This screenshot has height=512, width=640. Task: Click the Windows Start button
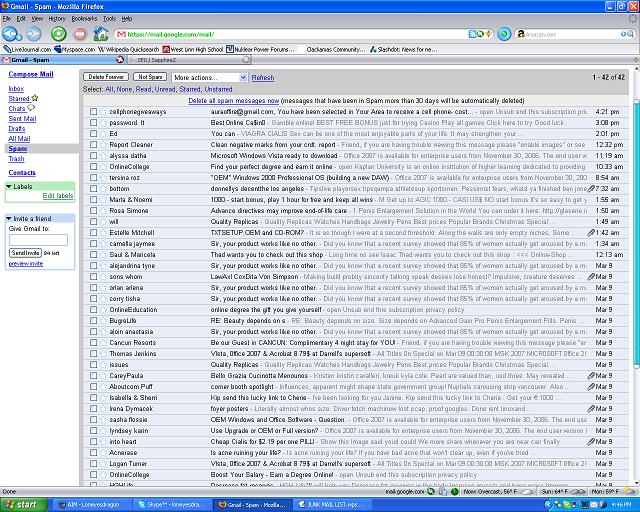pos(24,505)
